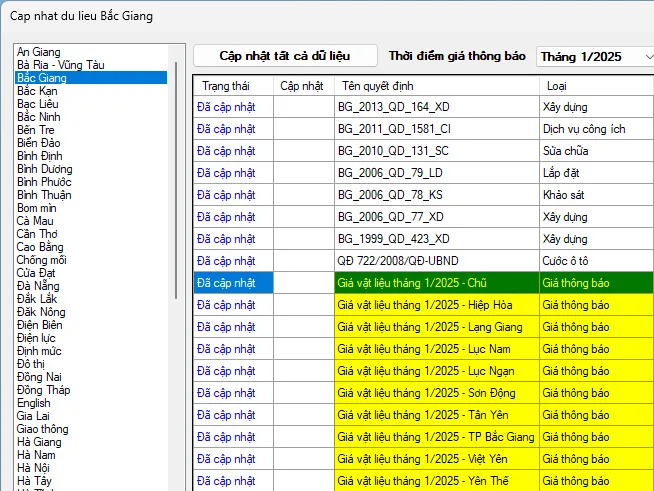Click Cập nhật cell for BG_2010_QD_131_SC row

303,150
